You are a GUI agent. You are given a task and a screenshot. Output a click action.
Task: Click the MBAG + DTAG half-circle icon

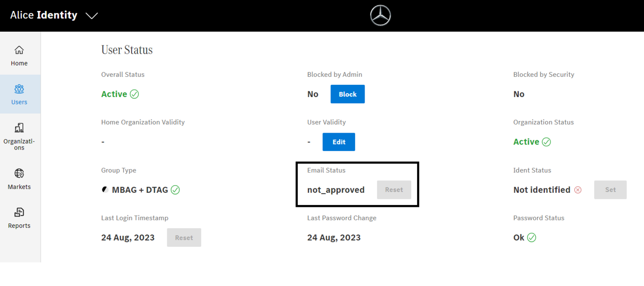click(105, 190)
